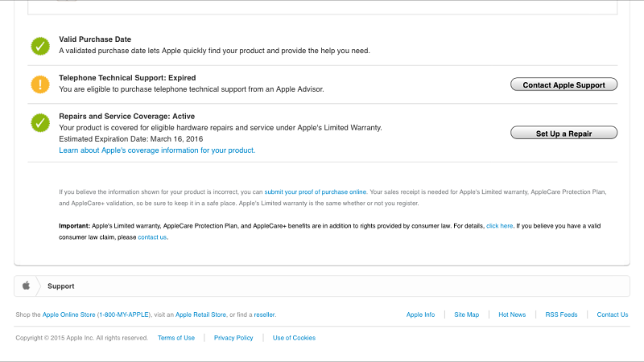Go to Apple Info footer link
Image resolution: width=644 pixels, height=362 pixels.
tap(420, 315)
